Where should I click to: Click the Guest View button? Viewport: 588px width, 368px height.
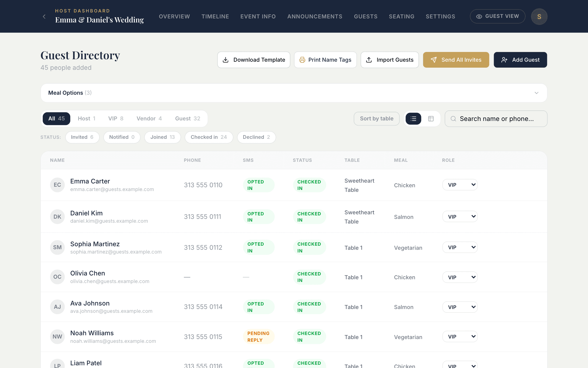coord(498,17)
